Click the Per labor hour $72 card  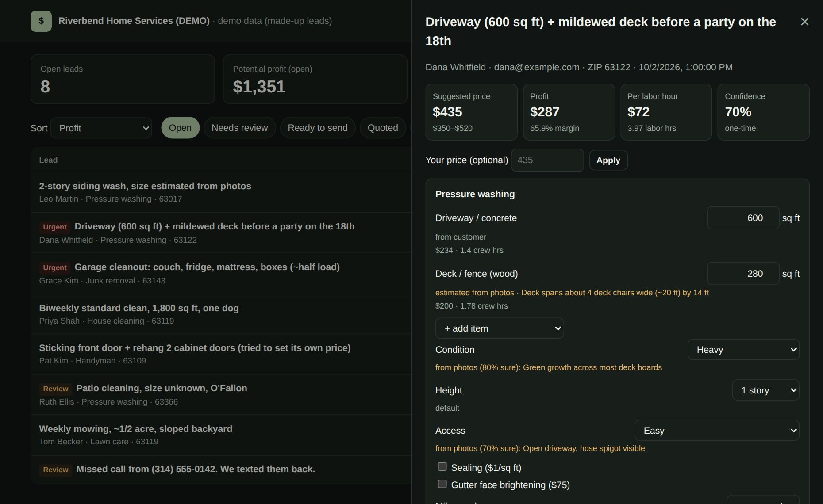click(666, 112)
